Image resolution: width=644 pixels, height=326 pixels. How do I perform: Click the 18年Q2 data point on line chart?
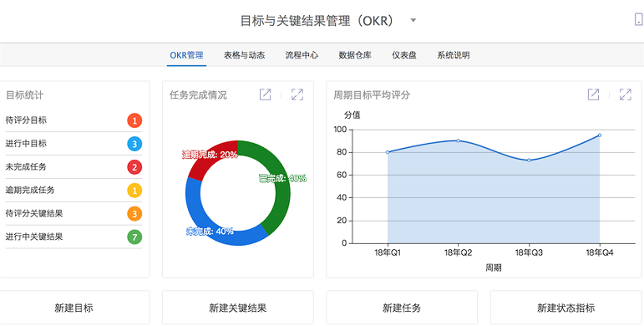point(458,140)
